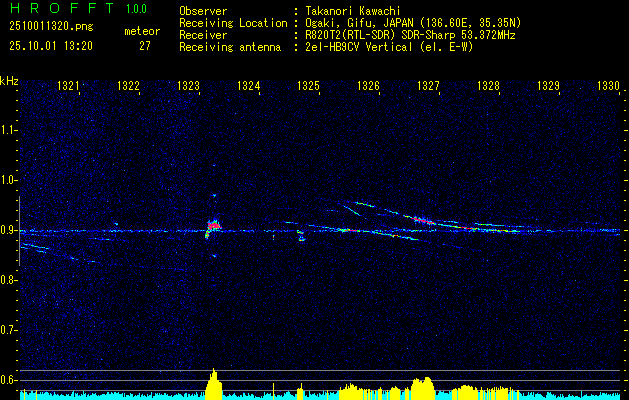629x400 pixels.
Task: Click the 0.7 kHz axis label
Action: 8,330
